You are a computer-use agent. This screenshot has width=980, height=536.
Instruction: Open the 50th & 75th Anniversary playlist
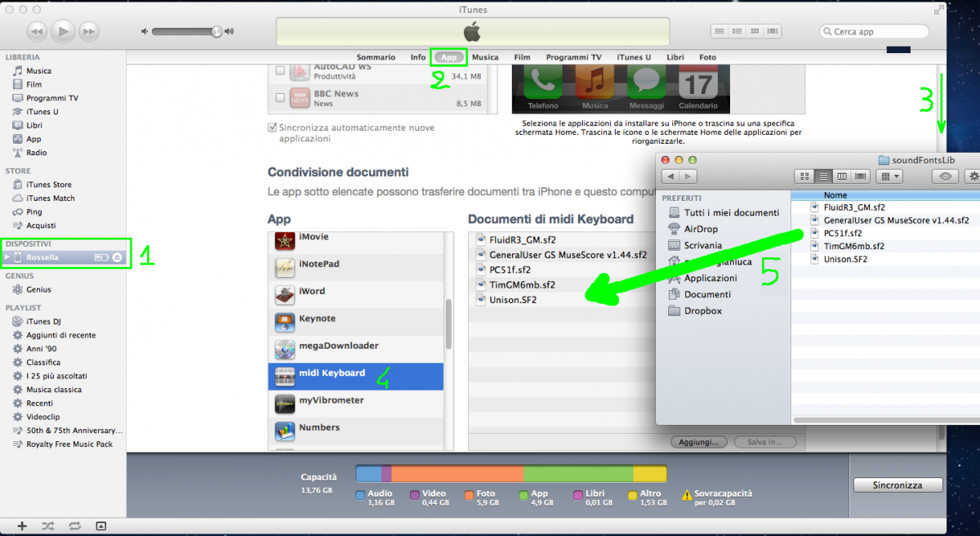(73, 431)
